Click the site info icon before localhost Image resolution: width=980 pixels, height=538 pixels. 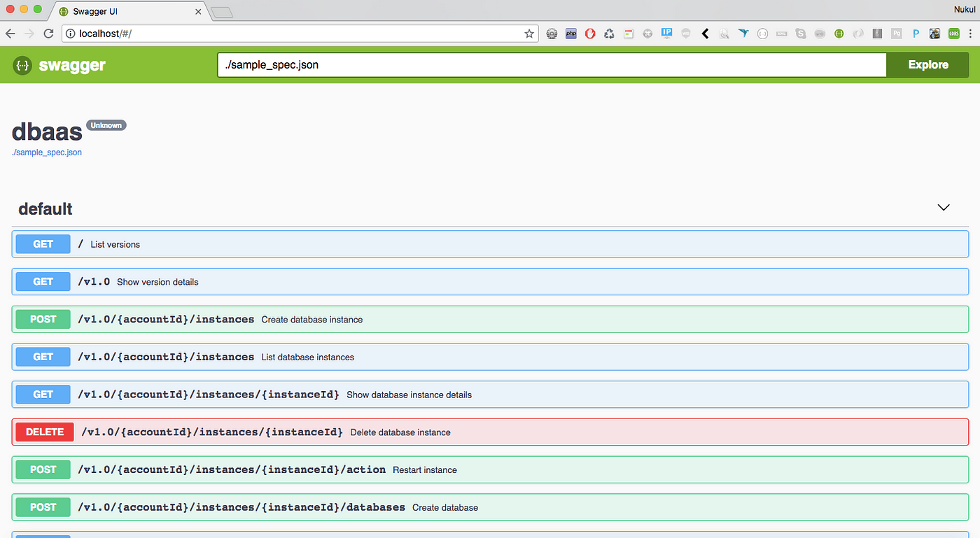71,34
